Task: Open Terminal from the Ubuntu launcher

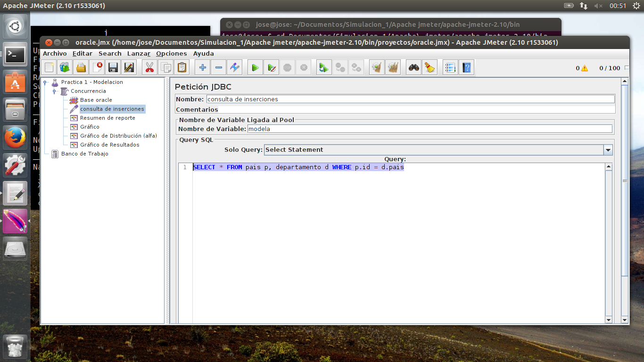Action: coord(16,55)
